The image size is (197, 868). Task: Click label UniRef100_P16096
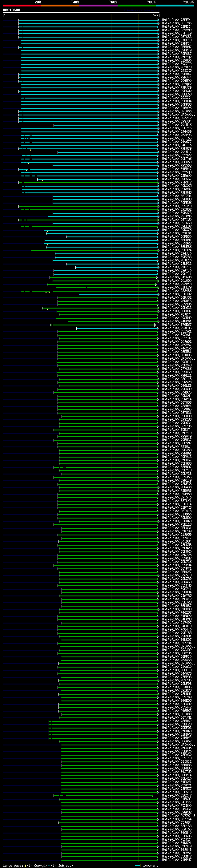point(176,108)
